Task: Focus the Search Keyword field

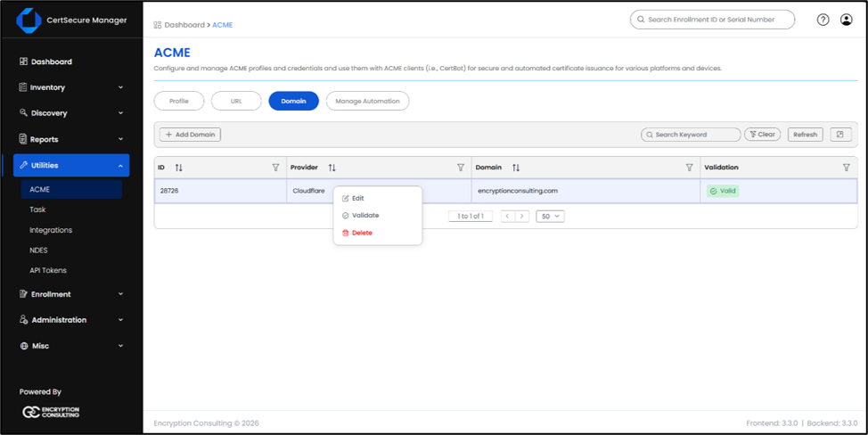Action: click(x=691, y=135)
